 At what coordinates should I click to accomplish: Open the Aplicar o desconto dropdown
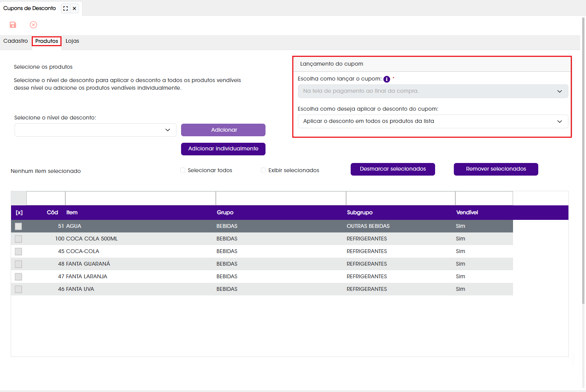pyautogui.click(x=433, y=121)
